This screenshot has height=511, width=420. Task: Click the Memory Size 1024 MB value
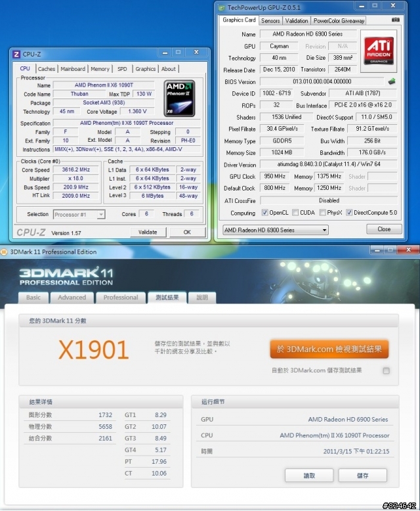(x=282, y=152)
